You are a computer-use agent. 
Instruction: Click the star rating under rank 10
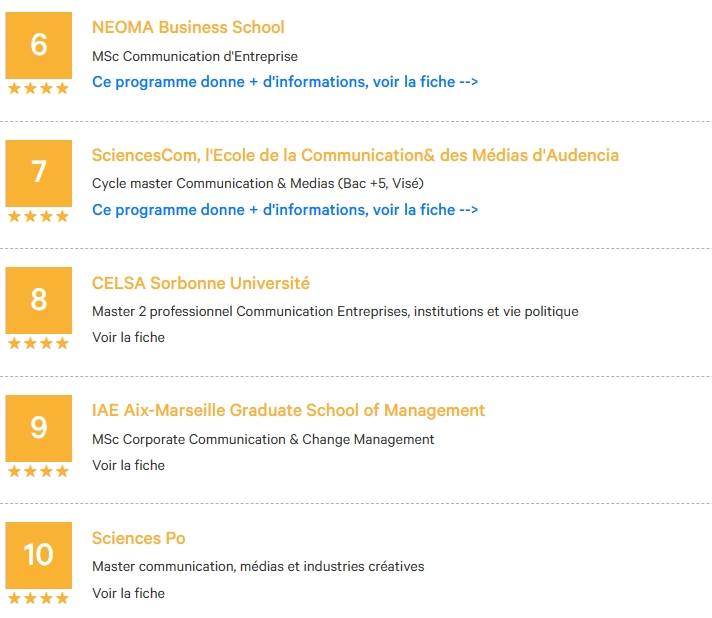pos(39,598)
